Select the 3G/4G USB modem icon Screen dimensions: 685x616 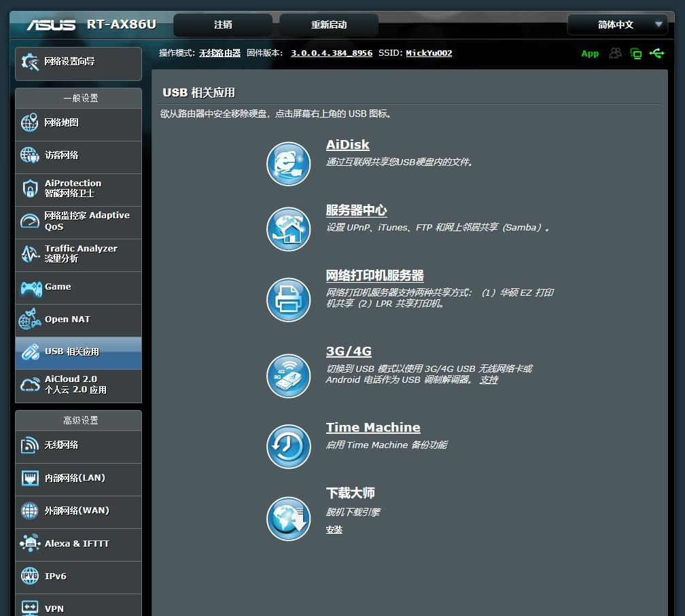pos(288,376)
